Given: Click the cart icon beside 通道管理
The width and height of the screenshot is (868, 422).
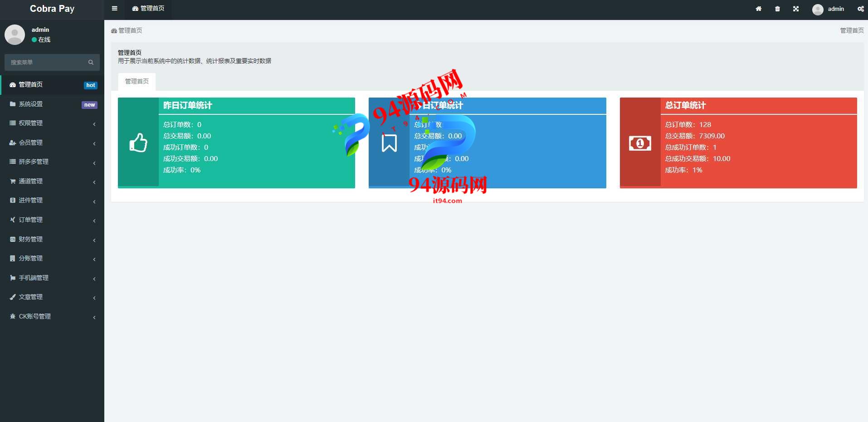Looking at the screenshot, I should click(x=13, y=181).
